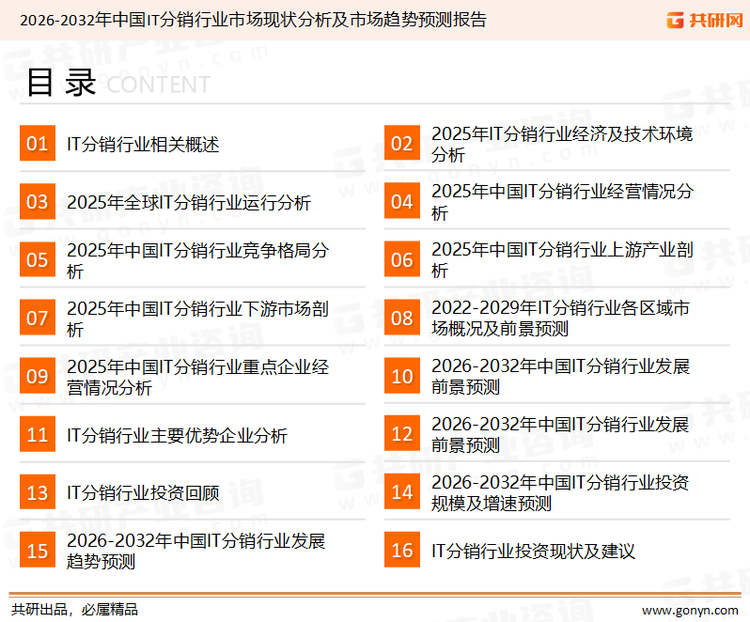Open chapter IT分销行业主要优势企业分析
Screen dimensions: 750x622
[177, 435]
